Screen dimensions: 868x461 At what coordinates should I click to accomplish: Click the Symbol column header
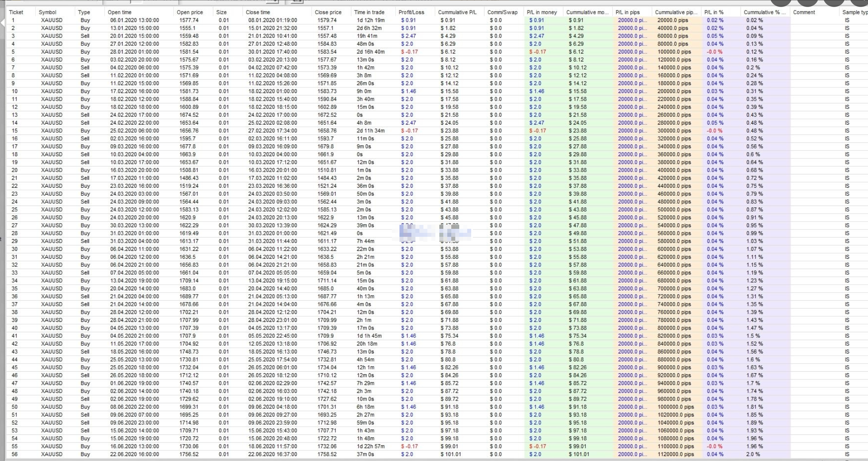pos(47,12)
